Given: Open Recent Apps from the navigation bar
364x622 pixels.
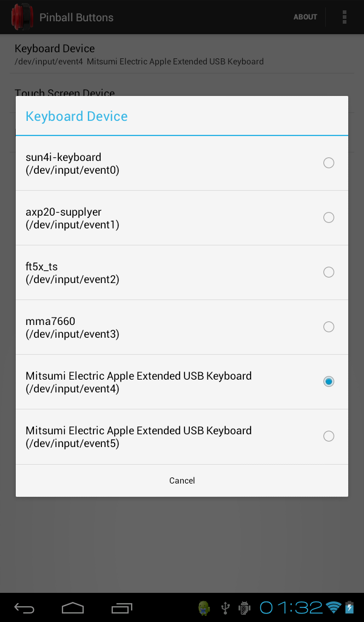Looking at the screenshot, I should click(121, 607).
